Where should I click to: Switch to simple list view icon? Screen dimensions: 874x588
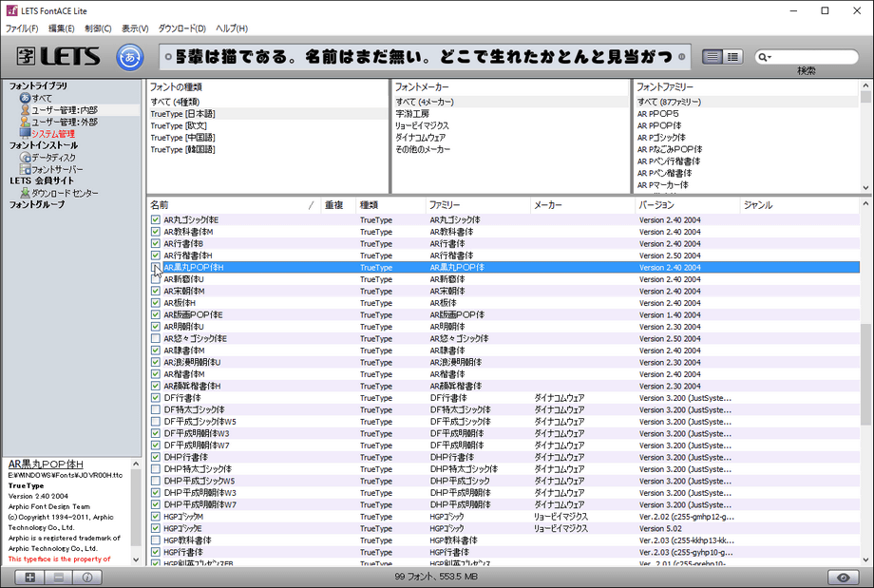(x=712, y=57)
